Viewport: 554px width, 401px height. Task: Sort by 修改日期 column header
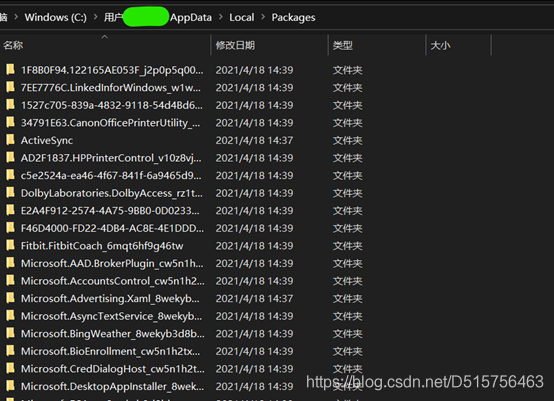coord(235,45)
